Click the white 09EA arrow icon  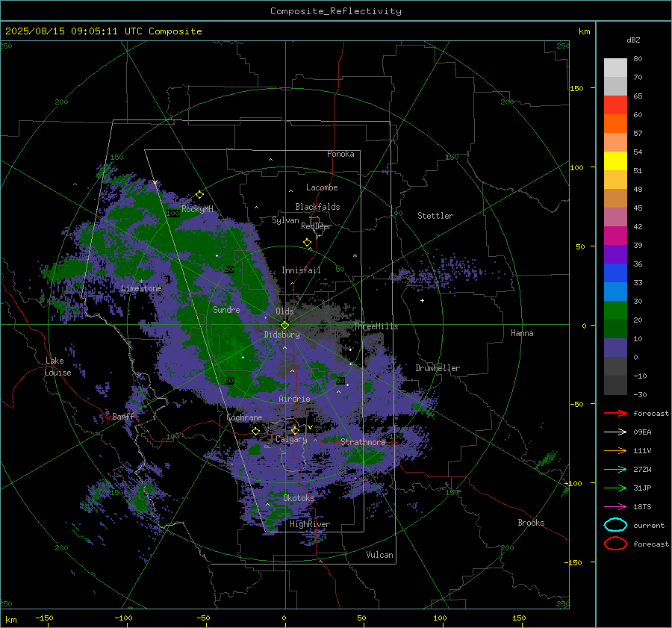pos(615,432)
